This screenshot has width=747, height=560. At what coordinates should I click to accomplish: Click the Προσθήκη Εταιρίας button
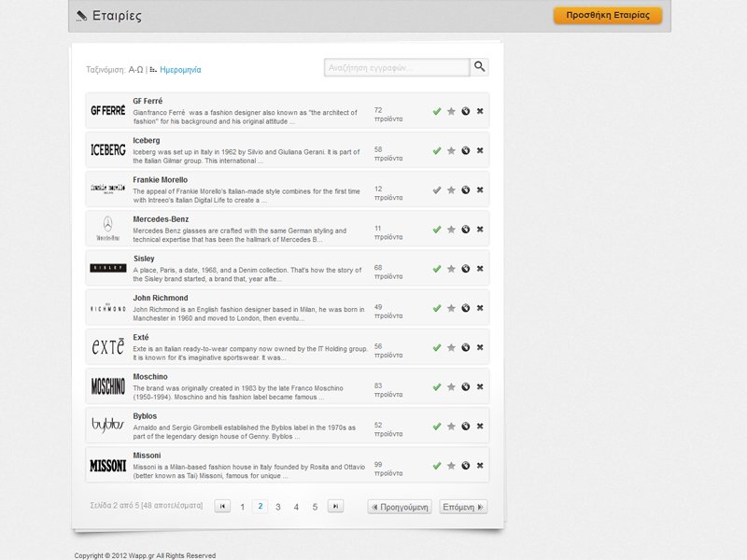point(608,15)
